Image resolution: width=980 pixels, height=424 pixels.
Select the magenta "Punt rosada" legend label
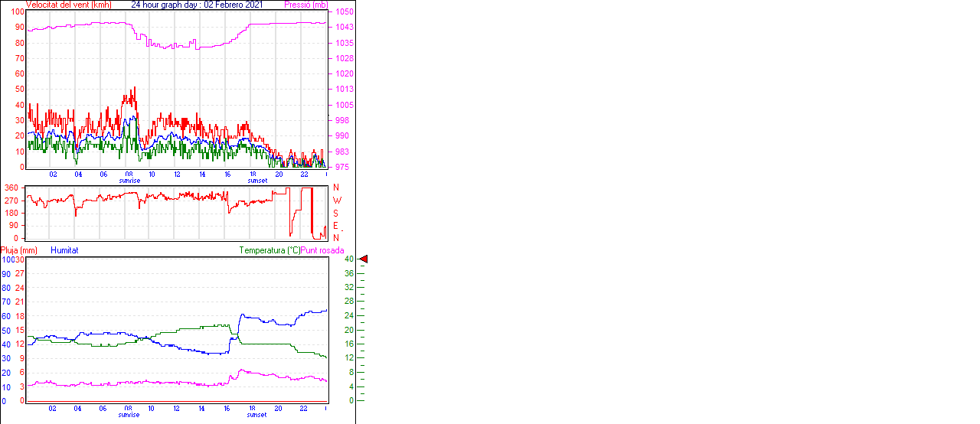coord(322,250)
